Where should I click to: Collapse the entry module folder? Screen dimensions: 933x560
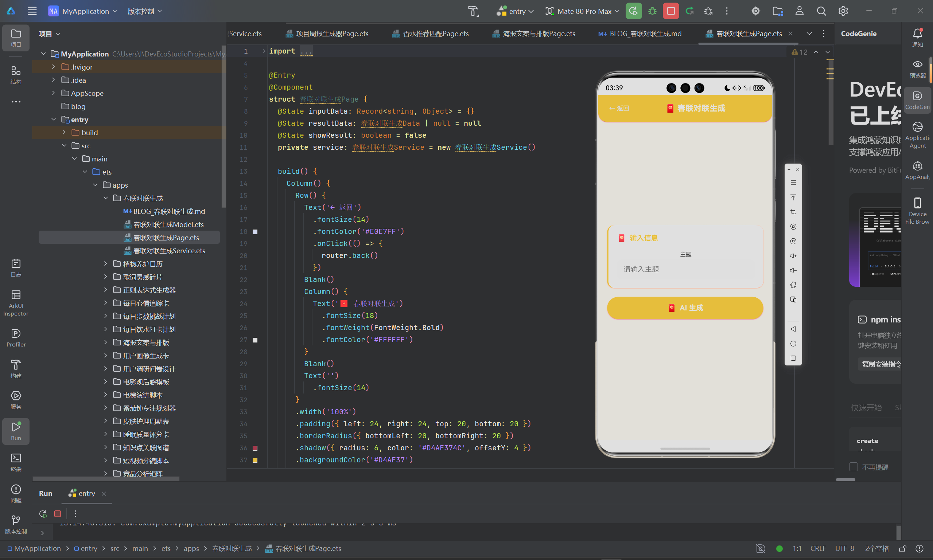[x=54, y=120]
